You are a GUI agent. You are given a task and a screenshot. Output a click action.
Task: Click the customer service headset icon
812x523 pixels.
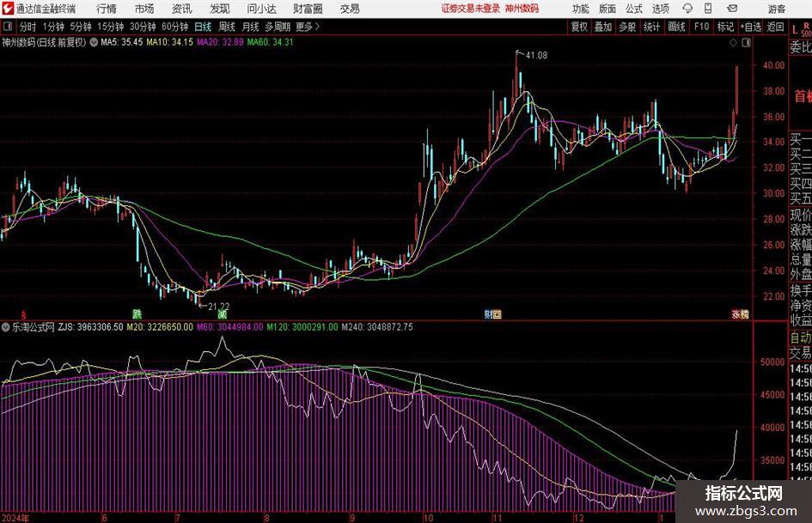[687, 9]
